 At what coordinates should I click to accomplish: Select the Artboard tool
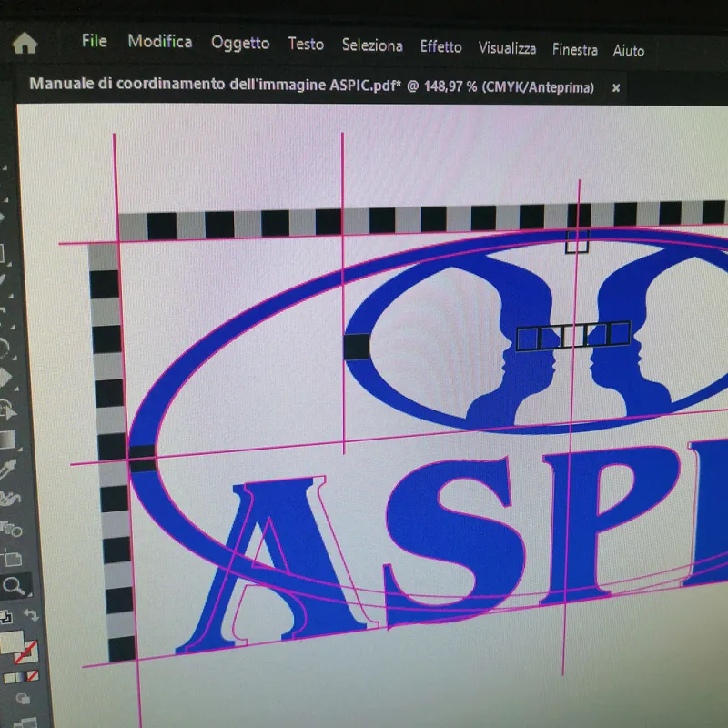point(12,557)
